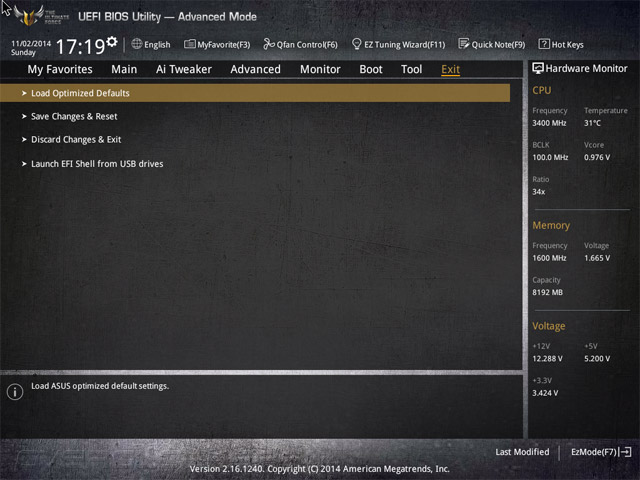Viewport: 640px width, 480px height.
Task: Click the Hardware Monitor screen icon
Action: coord(538,68)
